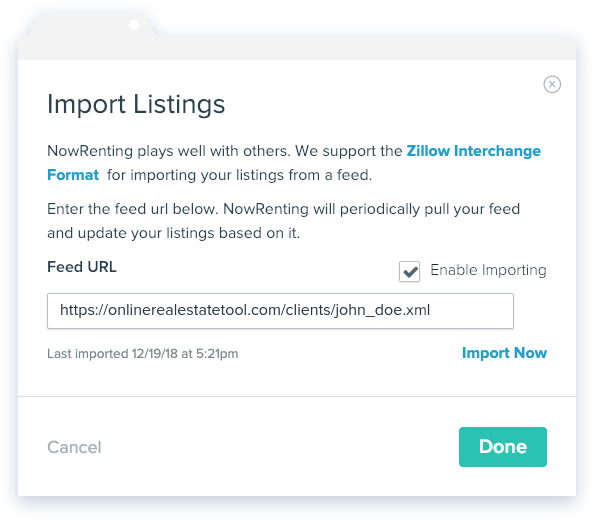The width and height of the screenshot is (594, 520).
Task: Click the blue word Format
Action: click(73, 175)
